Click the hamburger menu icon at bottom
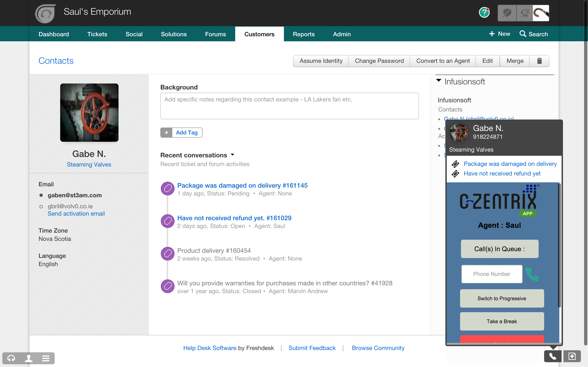Image resolution: width=588 pixels, height=367 pixels. point(46,358)
